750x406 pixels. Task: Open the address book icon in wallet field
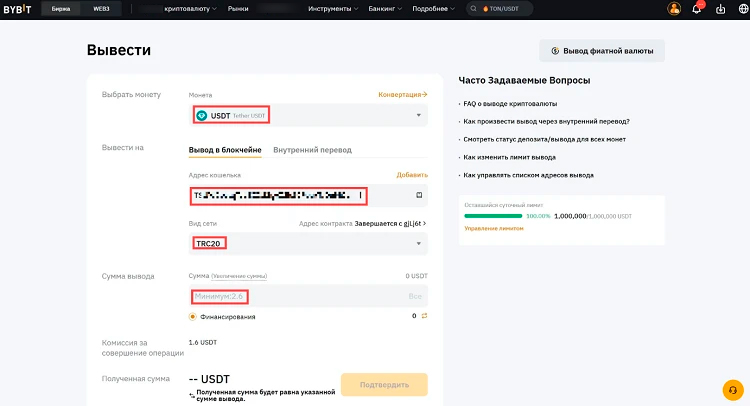[419, 195]
